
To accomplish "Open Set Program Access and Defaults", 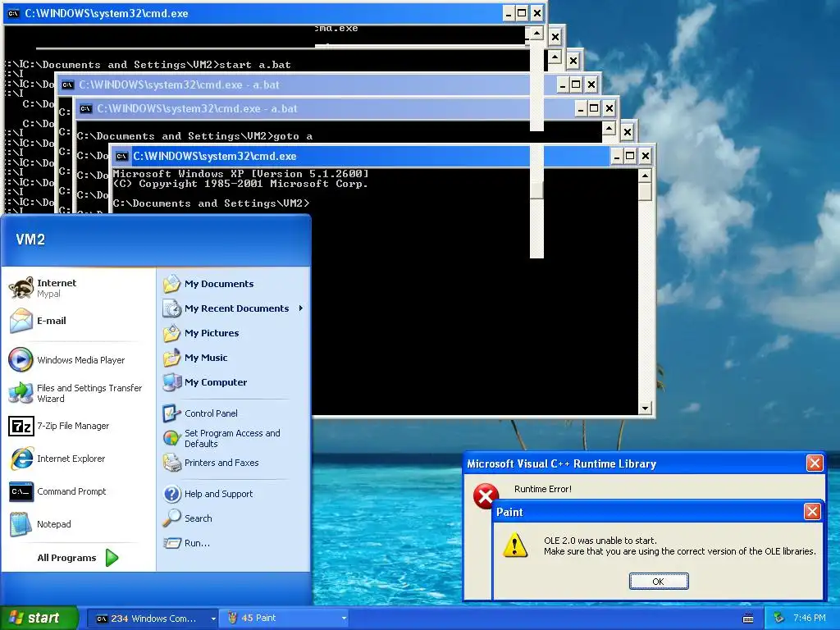I will click(234, 438).
